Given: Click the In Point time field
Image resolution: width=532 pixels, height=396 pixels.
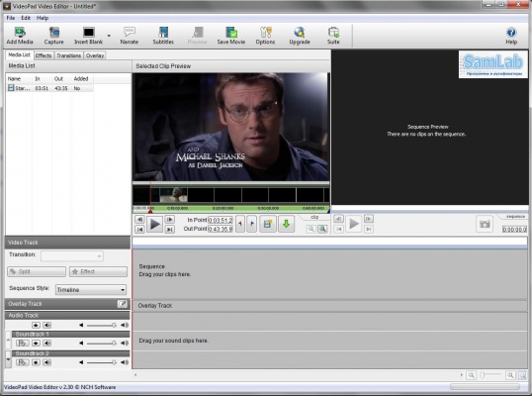Looking at the screenshot, I should 221,220.
